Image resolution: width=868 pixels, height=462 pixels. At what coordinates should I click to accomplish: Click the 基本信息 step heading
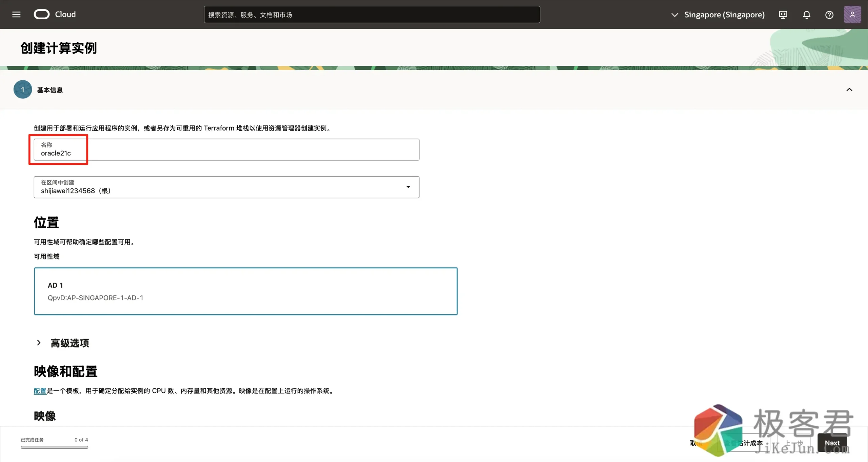(50, 90)
